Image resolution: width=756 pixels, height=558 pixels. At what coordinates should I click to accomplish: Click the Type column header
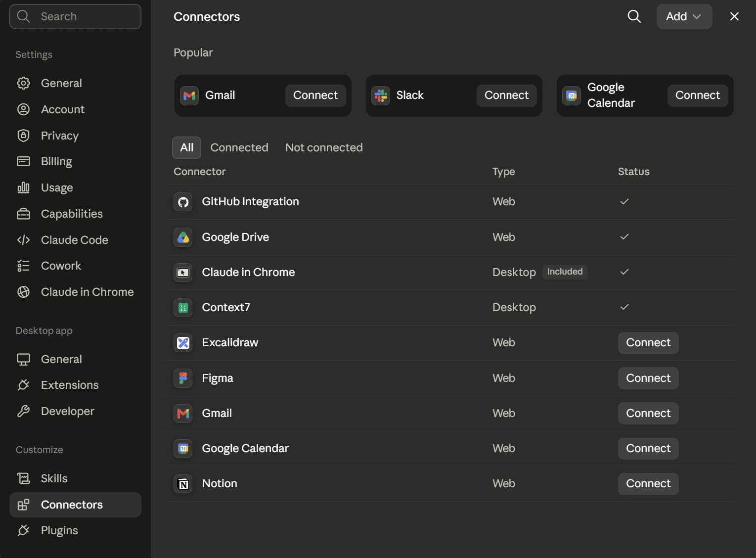point(503,172)
